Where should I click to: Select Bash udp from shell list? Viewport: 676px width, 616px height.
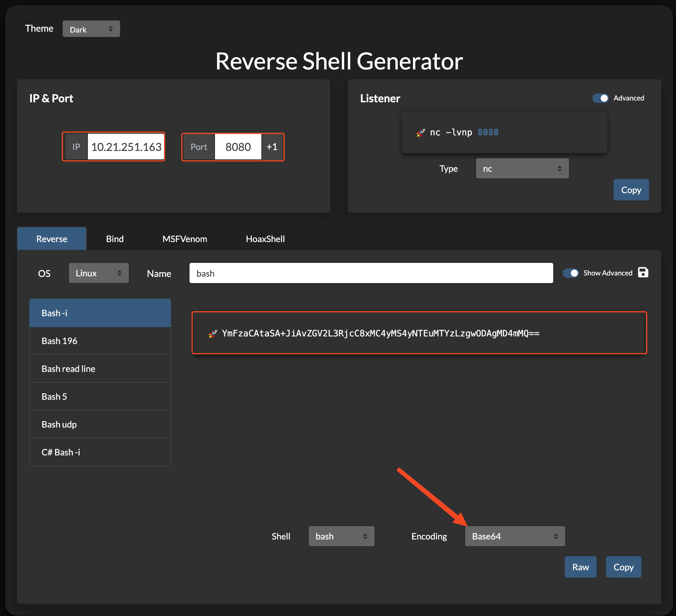tap(100, 424)
